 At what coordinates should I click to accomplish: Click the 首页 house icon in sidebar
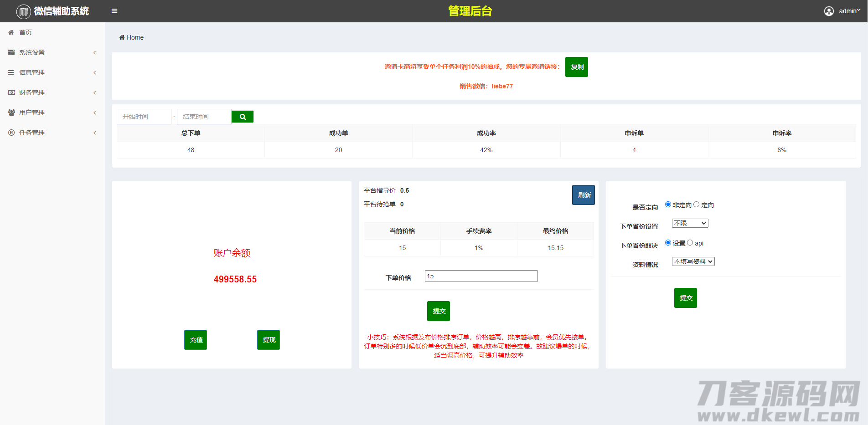[x=11, y=32]
